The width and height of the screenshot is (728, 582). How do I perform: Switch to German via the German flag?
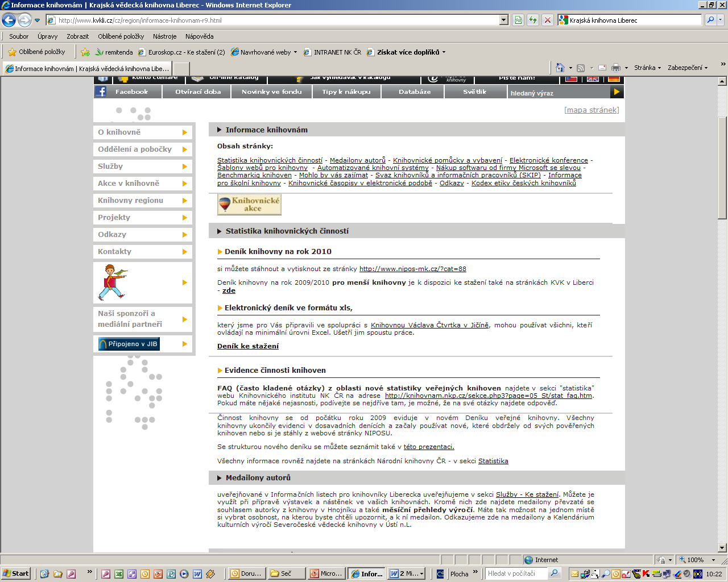pyautogui.click(x=614, y=78)
